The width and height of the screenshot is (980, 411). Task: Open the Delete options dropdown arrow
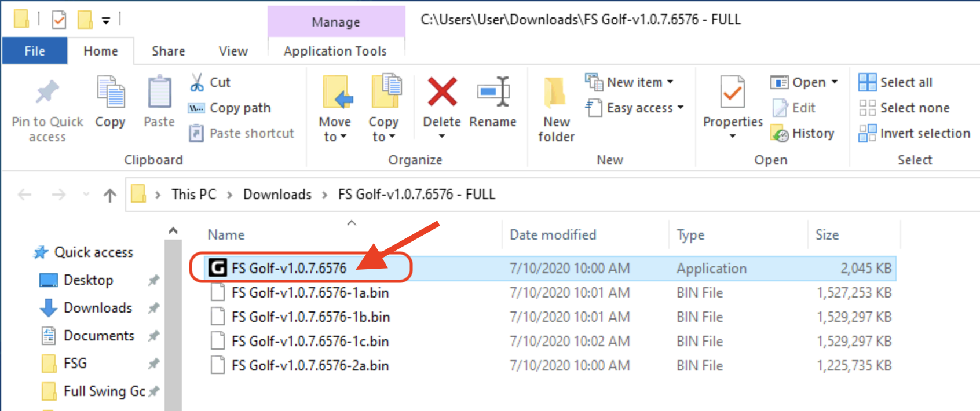tap(442, 137)
